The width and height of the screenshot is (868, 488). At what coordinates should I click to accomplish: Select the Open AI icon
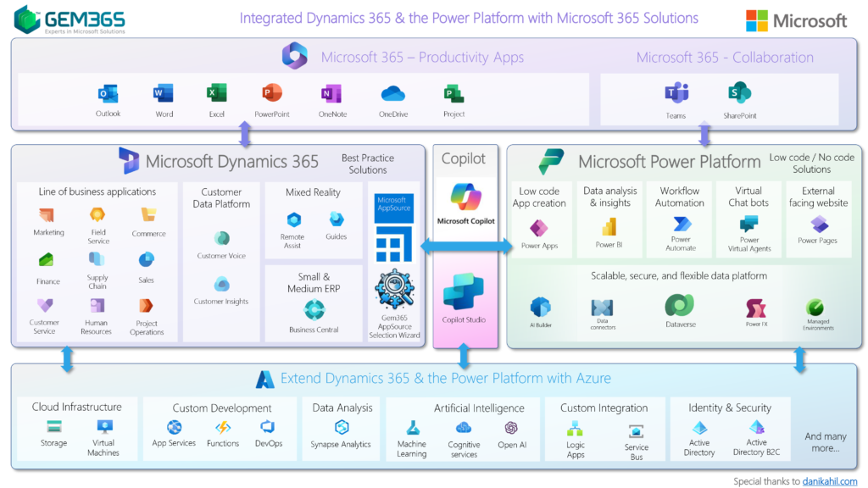[511, 428]
